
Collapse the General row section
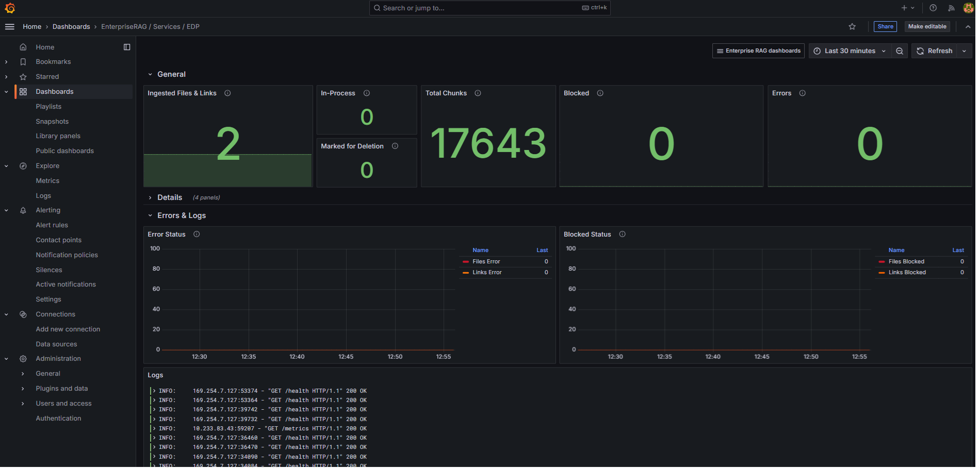(150, 75)
